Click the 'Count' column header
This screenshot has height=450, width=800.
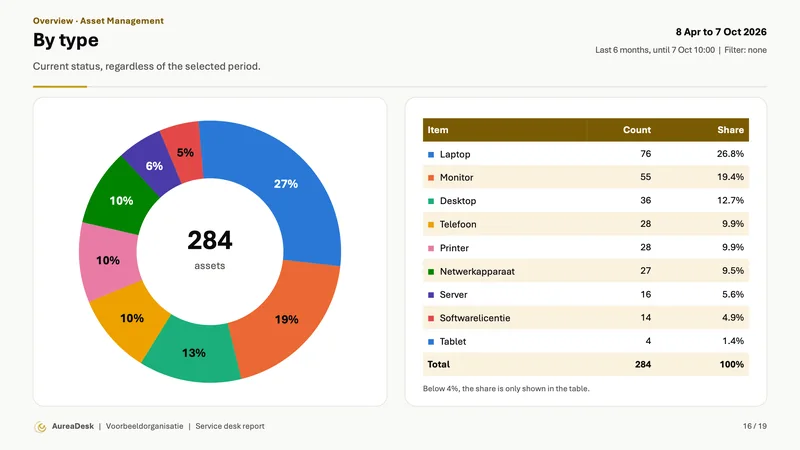[637, 130]
